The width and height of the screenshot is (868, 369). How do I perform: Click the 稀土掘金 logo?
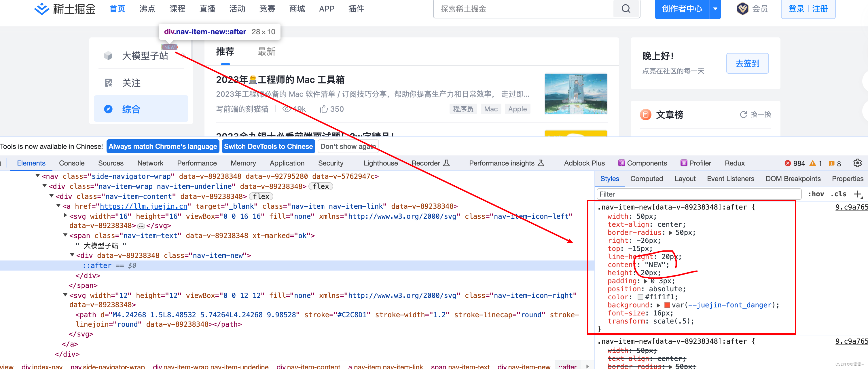pos(65,9)
